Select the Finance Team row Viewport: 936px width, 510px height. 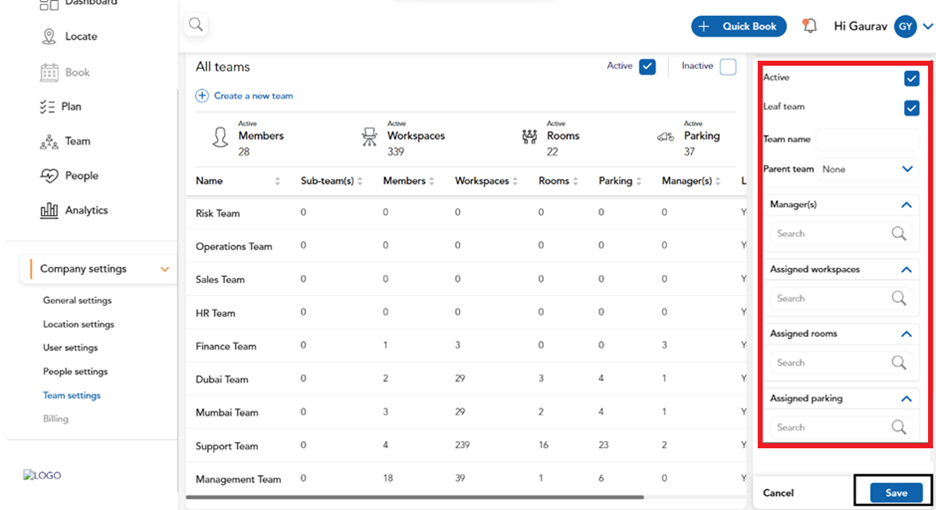click(466, 346)
